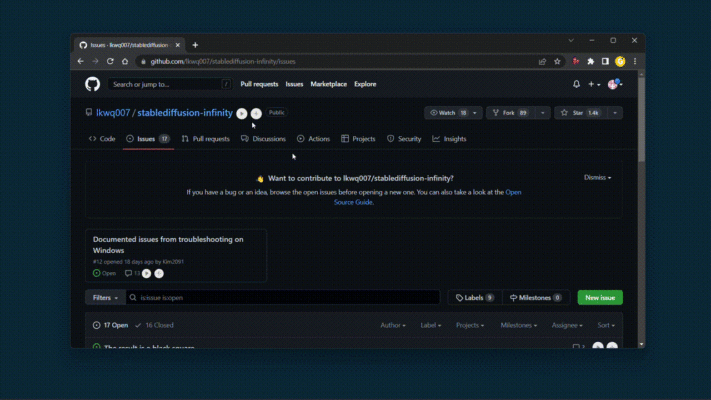711x400 pixels.
Task: Expand the Author filter
Action: coord(393,325)
